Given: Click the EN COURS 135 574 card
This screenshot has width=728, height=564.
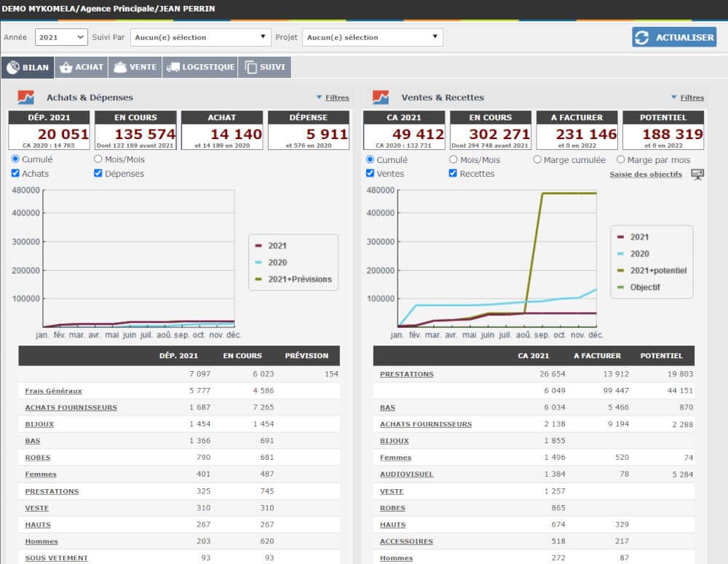Looking at the screenshot, I should 135,130.
